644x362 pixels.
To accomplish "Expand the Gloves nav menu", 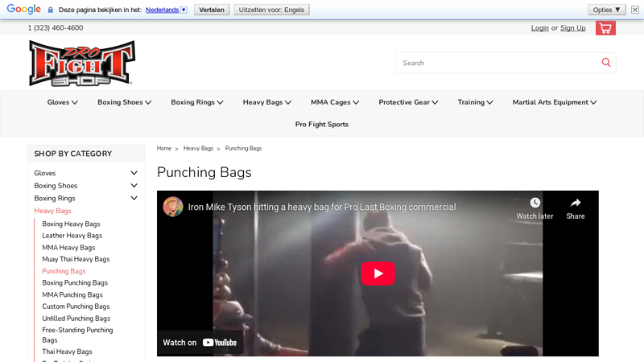I will [x=63, y=102].
